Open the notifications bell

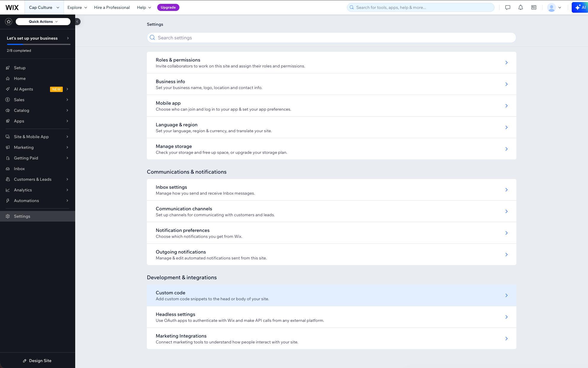coord(520,7)
